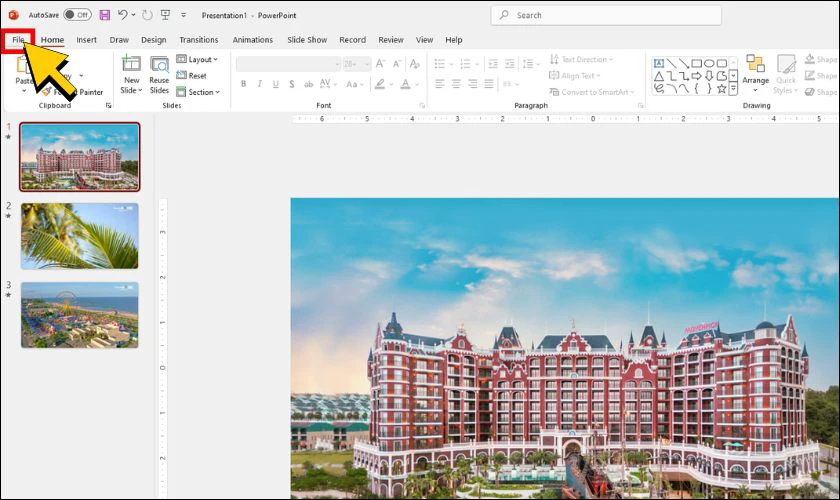Switch to the Draw tab
The height and width of the screenshot is (500, 840).
click(x=119, y=40)
